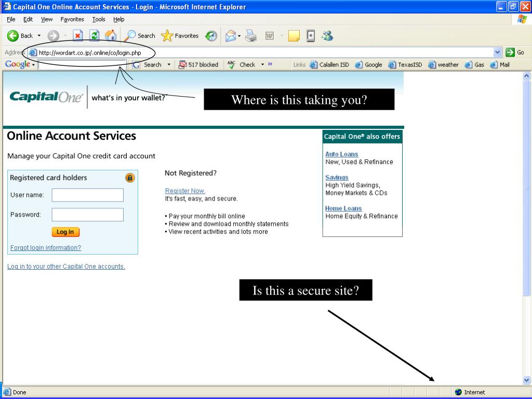Click the Register Now link
The image size is (532, 399).
pos(185,191)
